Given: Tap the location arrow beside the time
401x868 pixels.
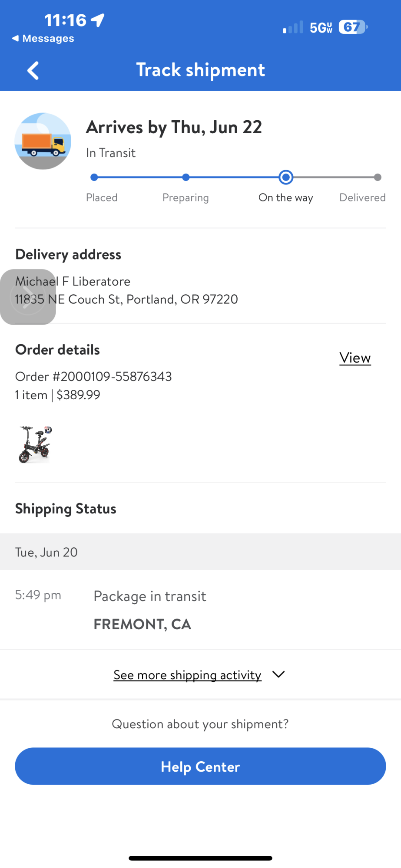Looking at the screenshot, I should [98, 20].
